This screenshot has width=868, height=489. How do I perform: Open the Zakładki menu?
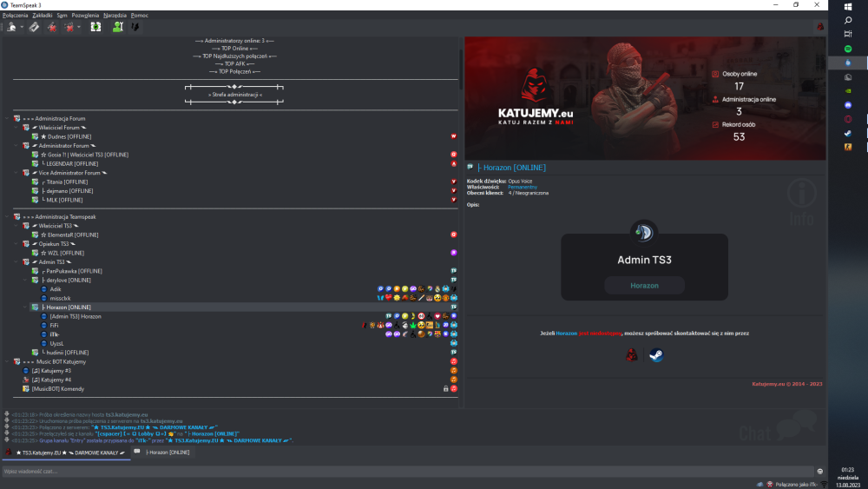click(42, 15)
